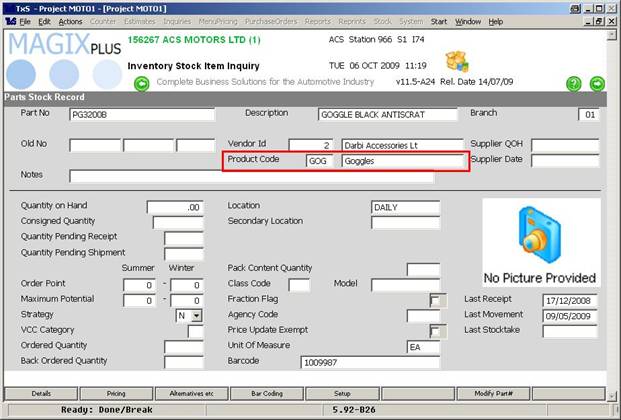Click the Location field showing DAILY
The image size is (621, 420).
click(x=406, y=207)
